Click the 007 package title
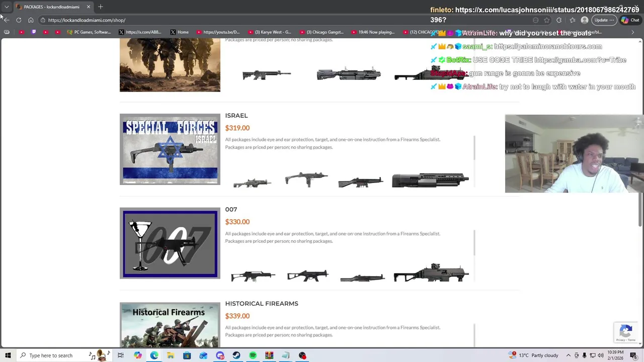Viewport: 644px width, 362px height. (x=231, y=210)
